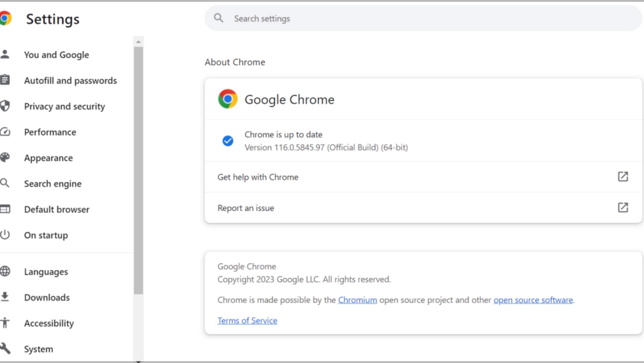Click the sidebar scrollbar up arrow
Screen dimensions: 644x363
[x=138, y=42]
